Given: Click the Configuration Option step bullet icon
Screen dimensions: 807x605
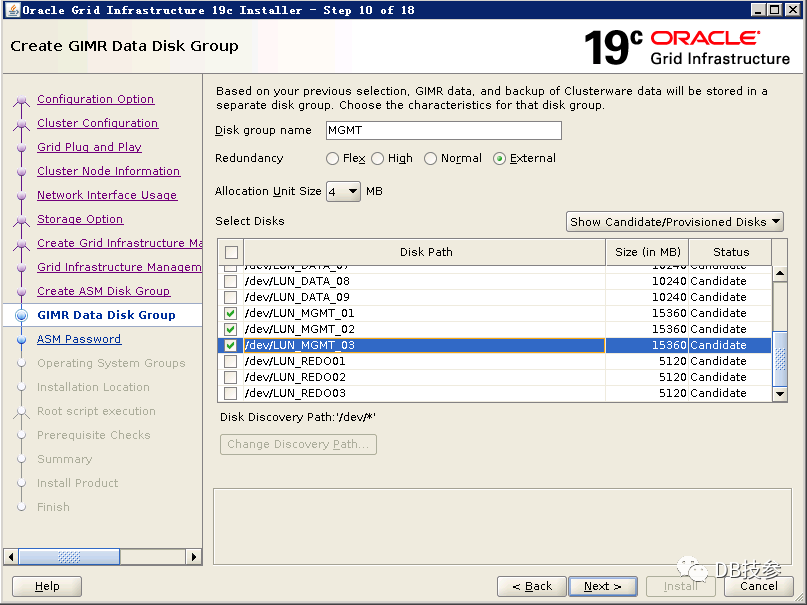Looking at the screenshot, I should point(21,100).
